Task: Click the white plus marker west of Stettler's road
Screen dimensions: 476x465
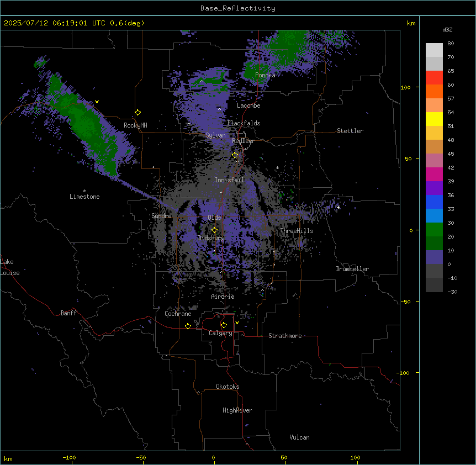Action: click(338, 207)
